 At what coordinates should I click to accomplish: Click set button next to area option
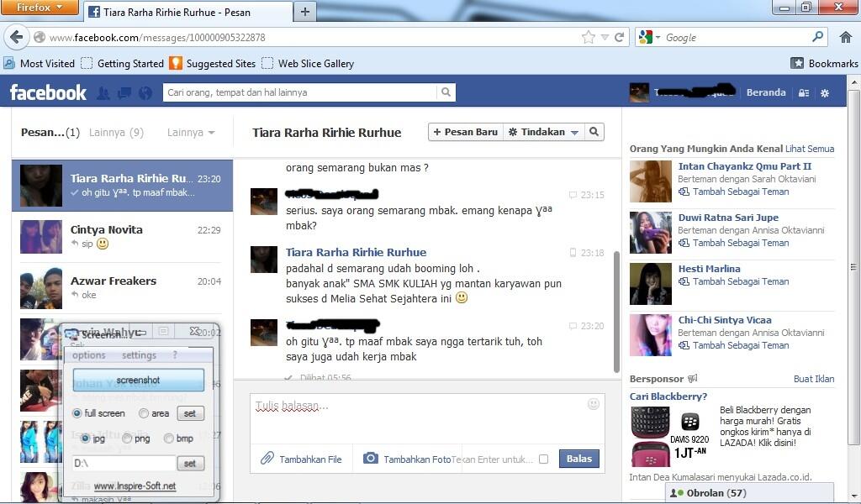190,413
